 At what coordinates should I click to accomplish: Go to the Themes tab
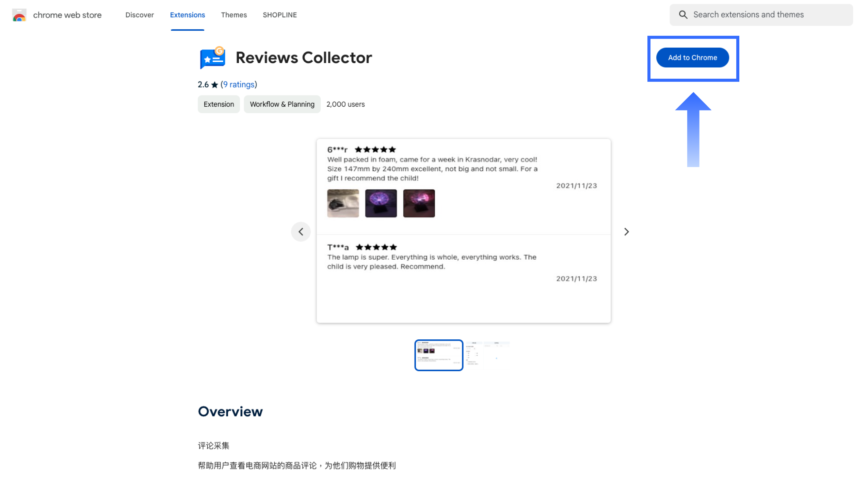point(234,15)
